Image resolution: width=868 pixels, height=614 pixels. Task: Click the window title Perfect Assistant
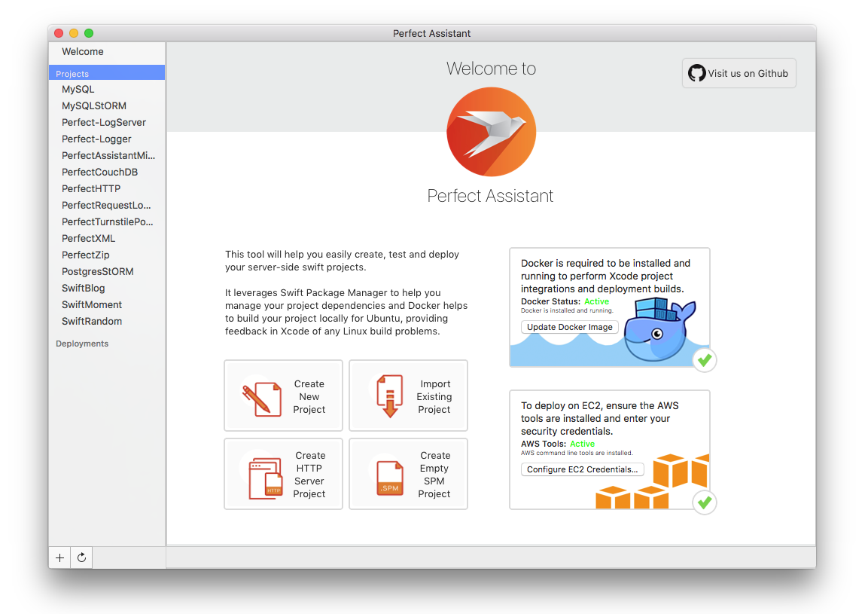click(x=432, y=33)
